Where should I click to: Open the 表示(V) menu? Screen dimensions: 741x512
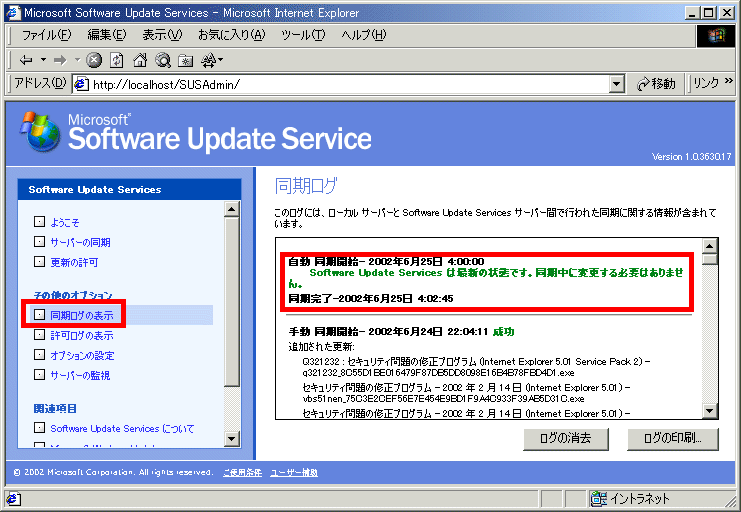coord(162,35)
